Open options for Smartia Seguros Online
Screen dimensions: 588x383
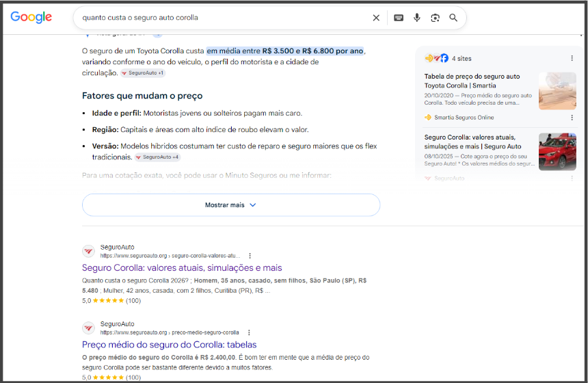[x=572, y=118]
